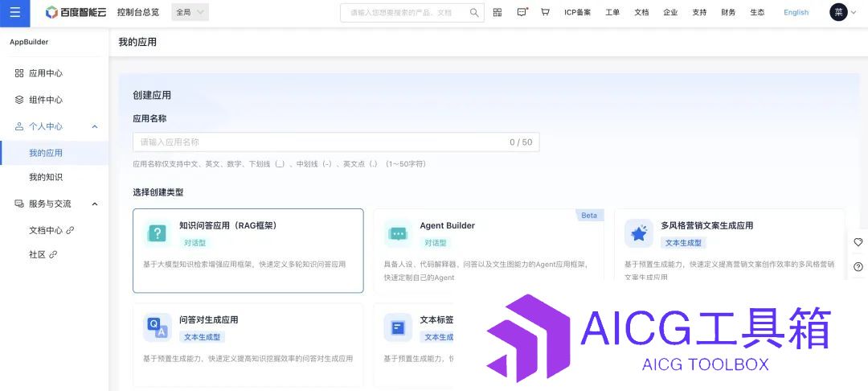
Task: Click the 个人中心 person icon
Action: pos(18,126)
